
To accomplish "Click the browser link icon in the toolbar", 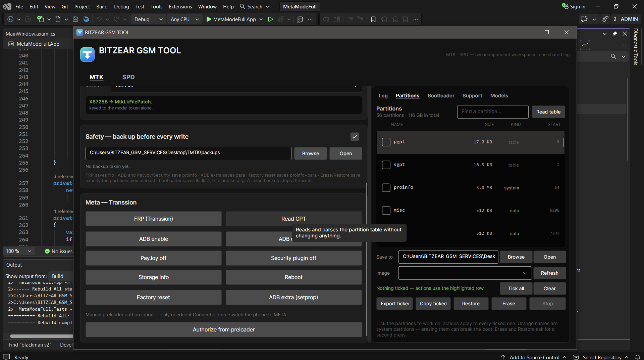I will (x=300, y=19).
